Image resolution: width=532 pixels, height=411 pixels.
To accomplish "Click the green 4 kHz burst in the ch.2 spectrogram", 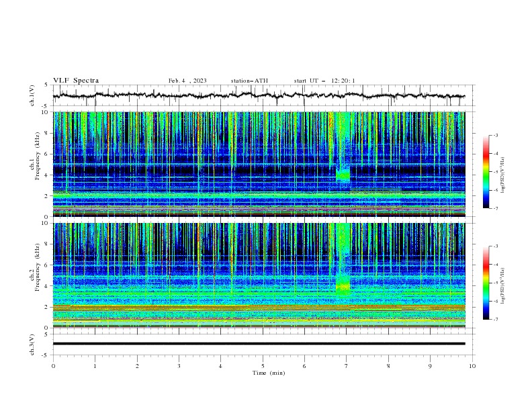I will tap(343, 286).
